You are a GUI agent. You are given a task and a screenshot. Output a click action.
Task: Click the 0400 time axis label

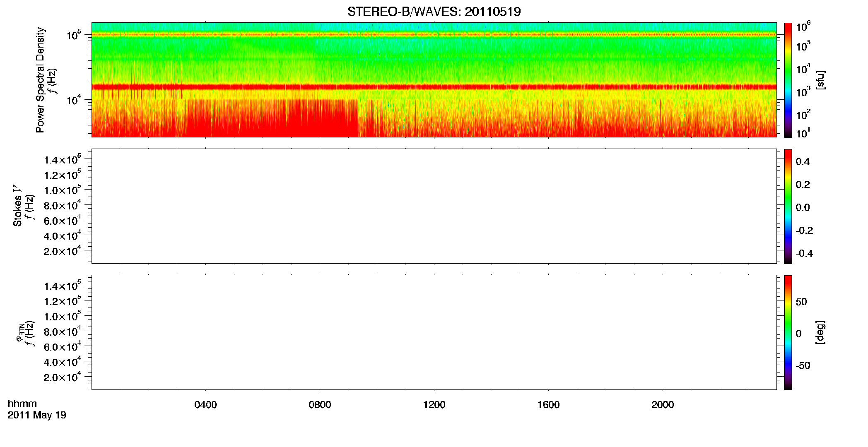[205, 405]
